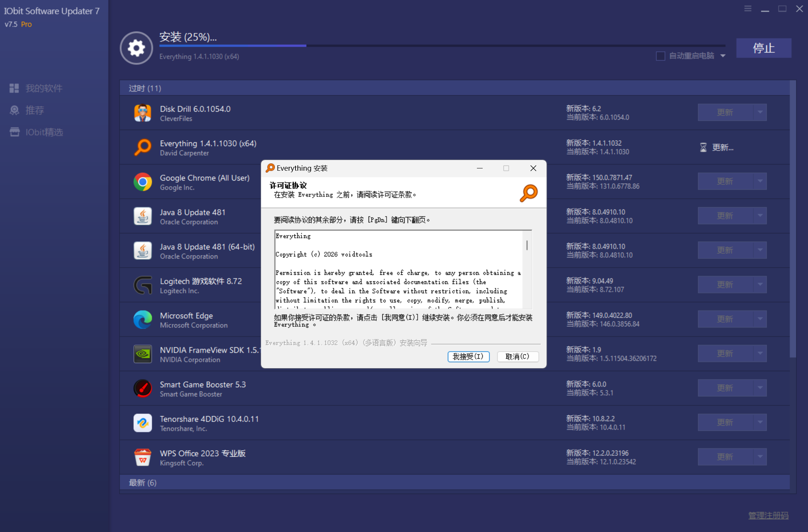The image size is (808, 532).
Task: Cancel the installer with 取消(C)
Action: (518, 357)
